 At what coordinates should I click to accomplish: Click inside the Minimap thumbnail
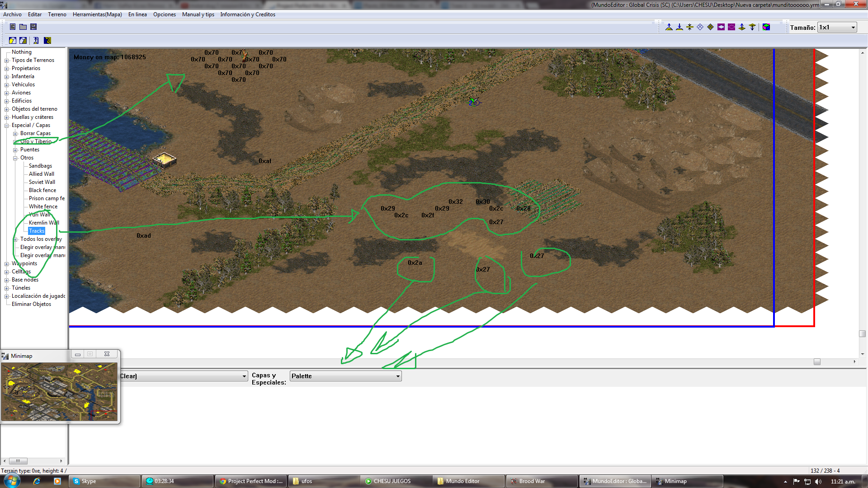pos(59,392)
